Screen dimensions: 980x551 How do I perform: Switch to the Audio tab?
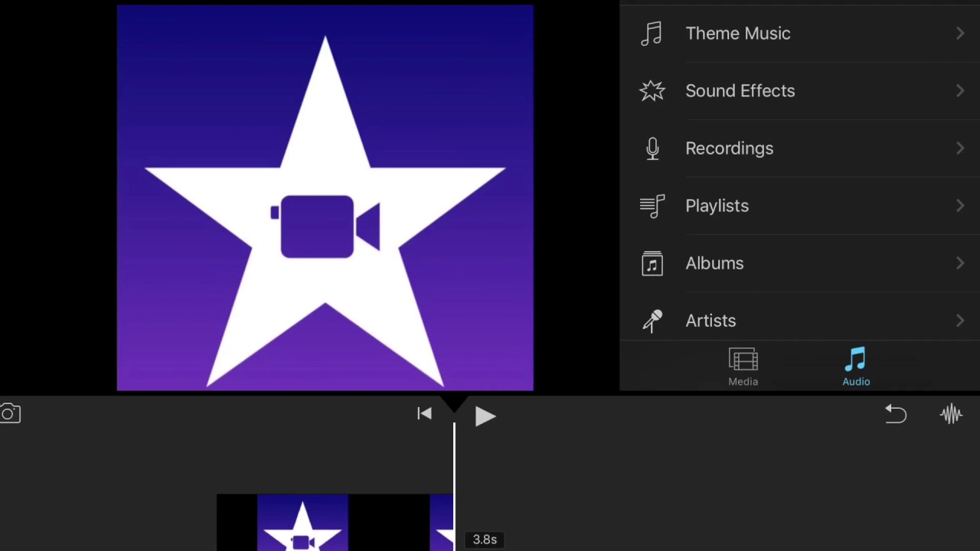tap(856, 367)
